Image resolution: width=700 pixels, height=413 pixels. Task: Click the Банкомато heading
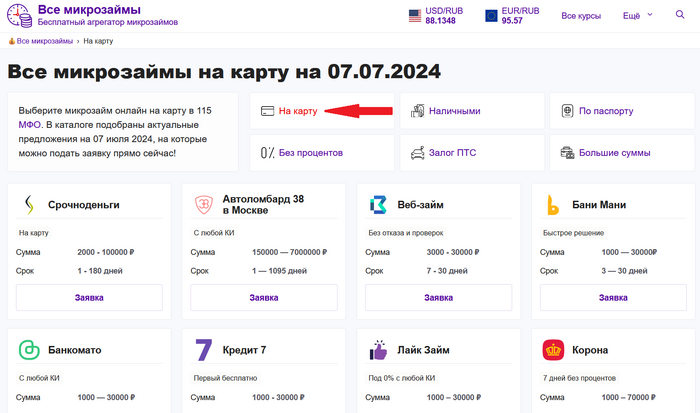tap(75, 350)
